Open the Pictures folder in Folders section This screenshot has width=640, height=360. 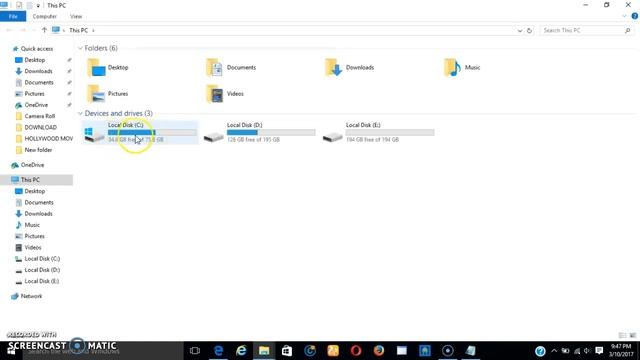coord(108,94)
